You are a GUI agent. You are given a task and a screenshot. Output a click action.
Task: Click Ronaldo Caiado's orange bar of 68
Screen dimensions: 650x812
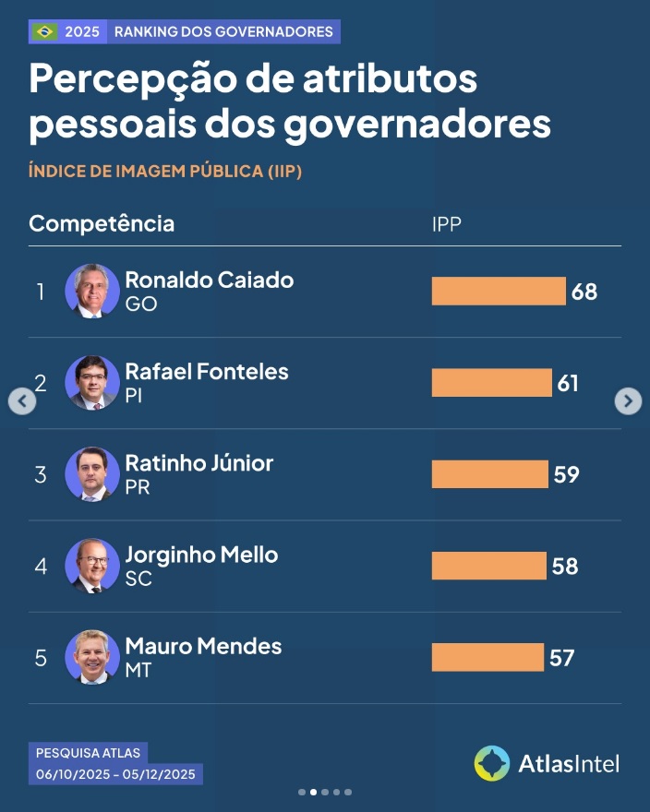point(499,292)
